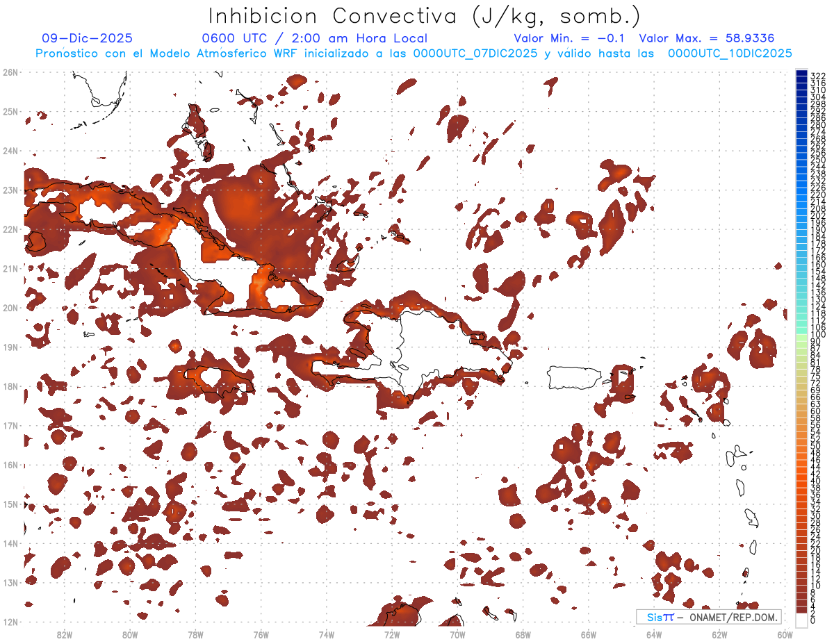
Task: Select the 'Valor Max. = 58.9336' readout
Action: click(x=707, y=39)
